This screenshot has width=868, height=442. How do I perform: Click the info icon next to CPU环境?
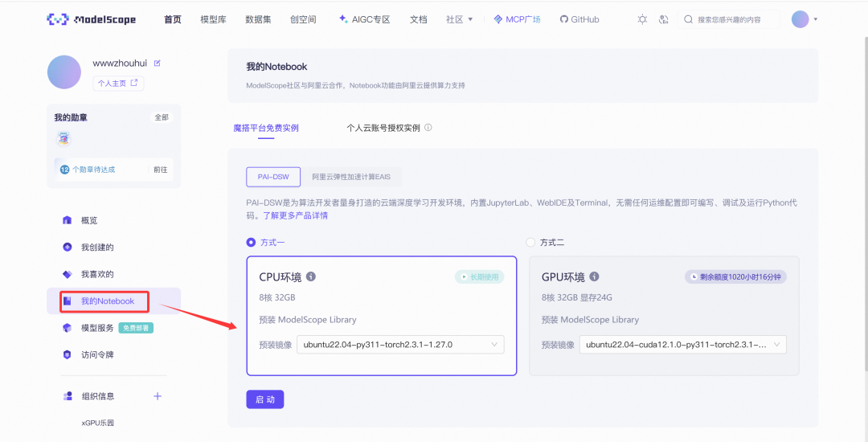[311, 276]
